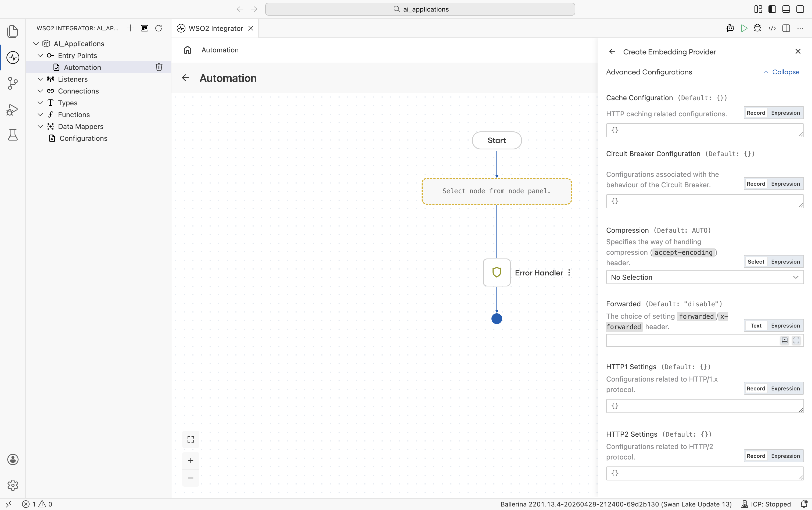Go back arrow in Create Embedding Provider panel
This screenshot has width=812, height=510.
coord(612,52)
